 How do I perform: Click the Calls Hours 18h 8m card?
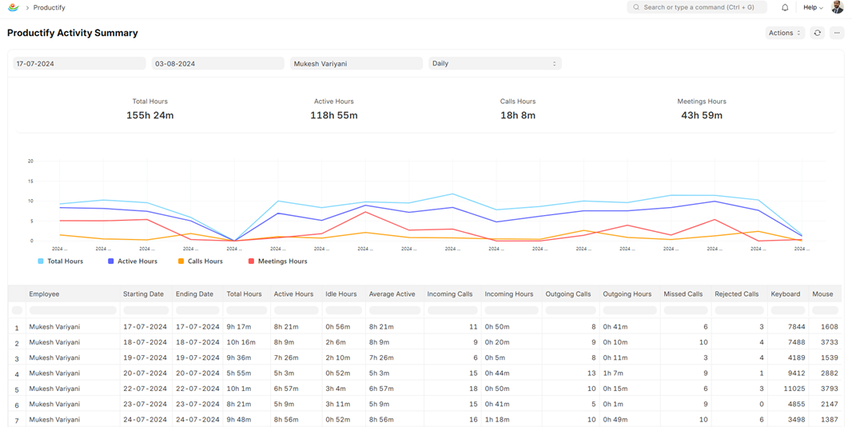point(518,109)
